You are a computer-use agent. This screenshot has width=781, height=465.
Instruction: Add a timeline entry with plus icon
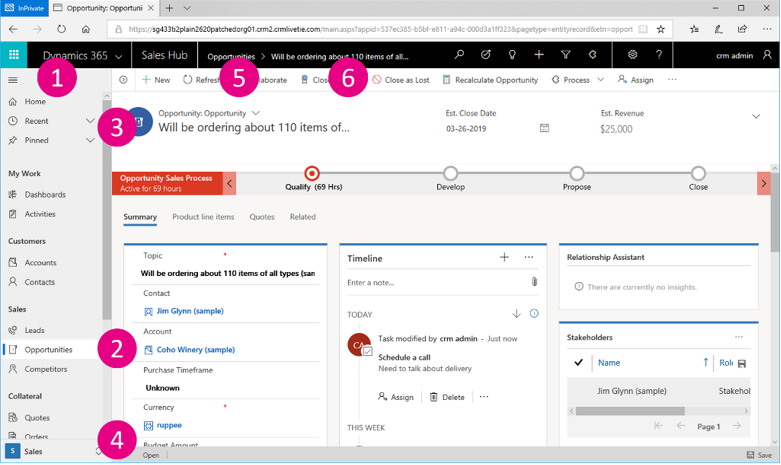tap(504, 257)
